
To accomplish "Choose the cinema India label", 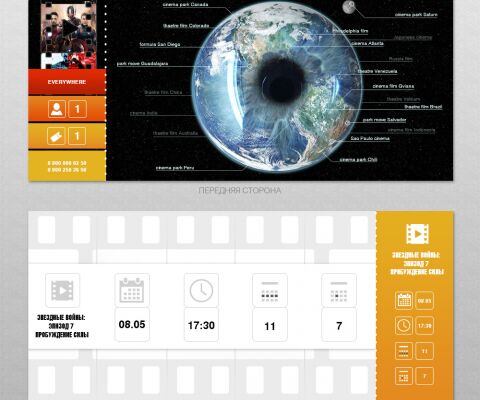I will click(x=144, y=113).
